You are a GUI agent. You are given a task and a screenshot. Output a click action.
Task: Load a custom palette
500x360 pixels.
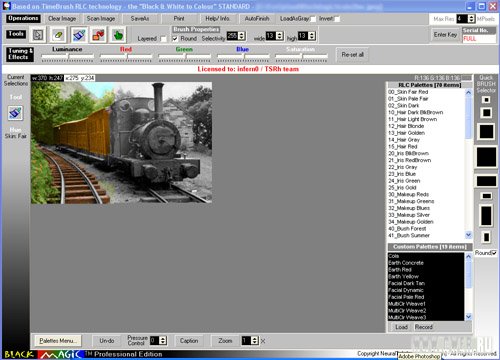pyautogui.click(x=401, y=327)
